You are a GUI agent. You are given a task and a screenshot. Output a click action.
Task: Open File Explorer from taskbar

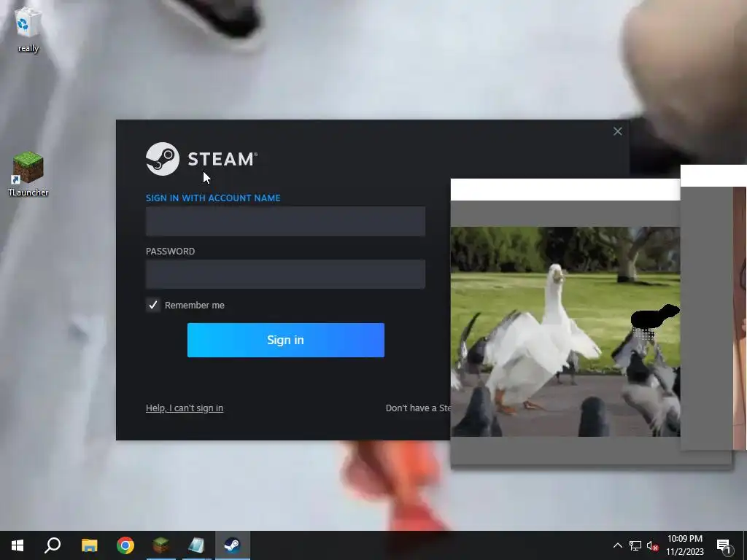tap(89, 545)
